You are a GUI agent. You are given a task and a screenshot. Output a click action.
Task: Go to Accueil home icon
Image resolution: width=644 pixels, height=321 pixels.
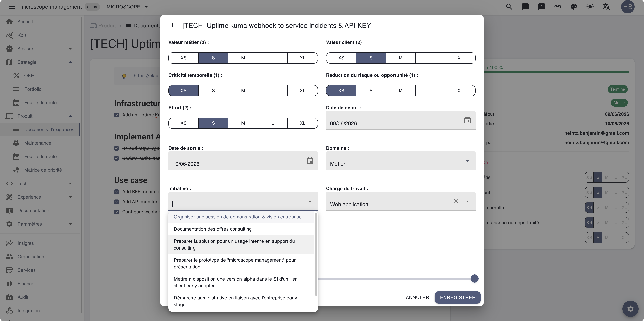click(9, 22)
